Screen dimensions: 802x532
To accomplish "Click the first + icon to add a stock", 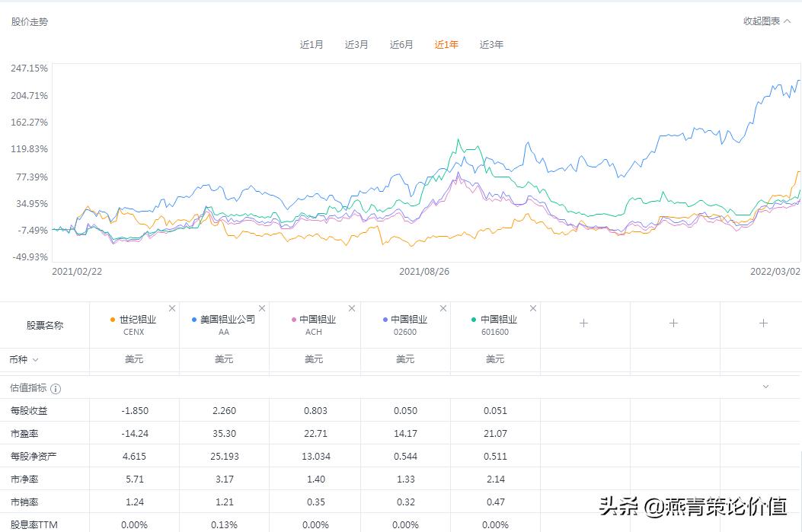I will coord(583,324).
